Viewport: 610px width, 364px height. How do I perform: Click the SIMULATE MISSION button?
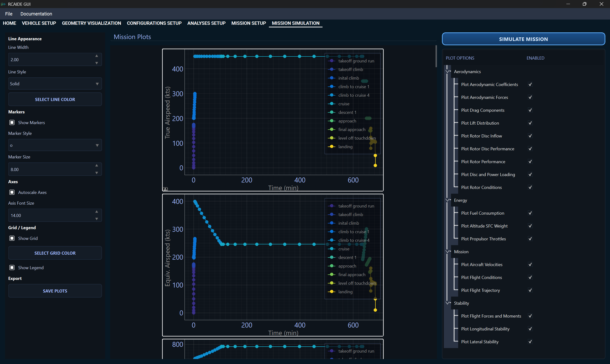[523, 39]
